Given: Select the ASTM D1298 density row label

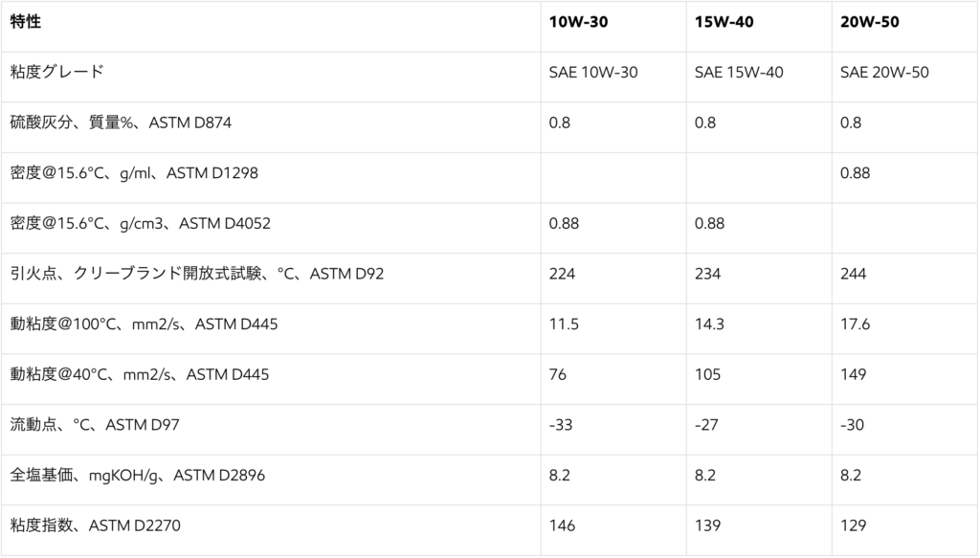Looking at the screenshot, I should click(x=134, y=173).
